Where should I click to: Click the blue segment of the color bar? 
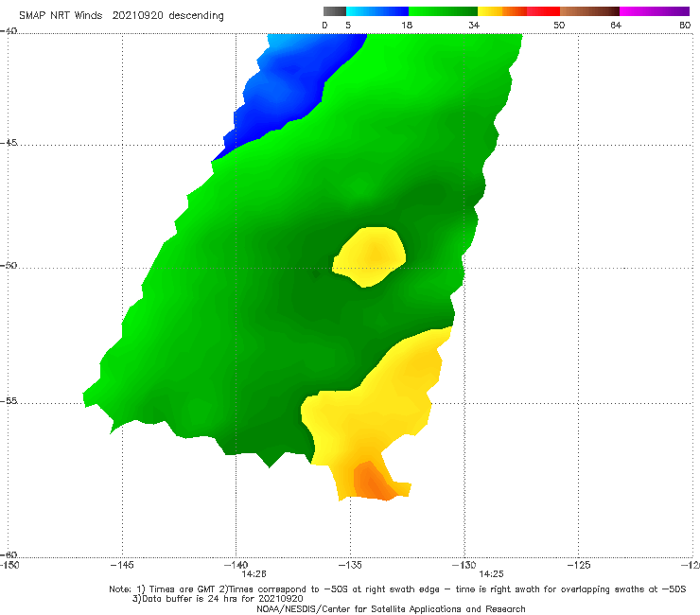pyautogui.click(x=377, y=11)
